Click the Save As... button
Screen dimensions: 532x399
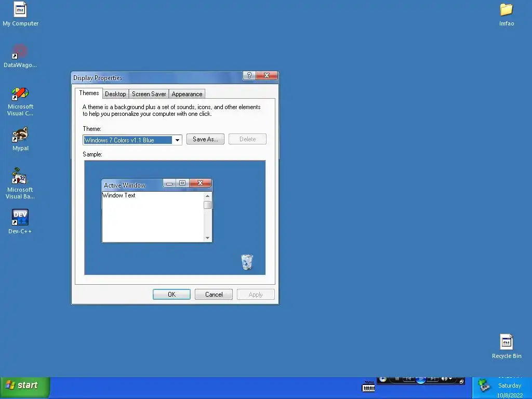(x=205, y=139)
